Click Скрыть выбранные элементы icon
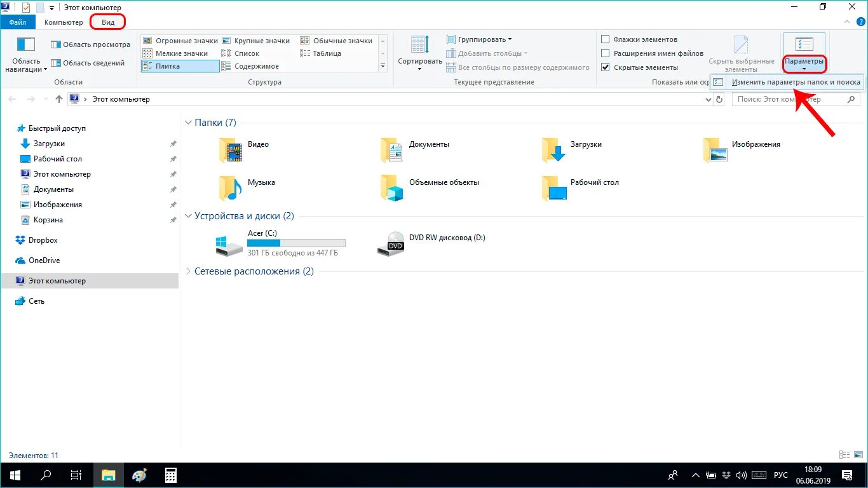Screen dimensions: 868x488 tap(742, 46)
